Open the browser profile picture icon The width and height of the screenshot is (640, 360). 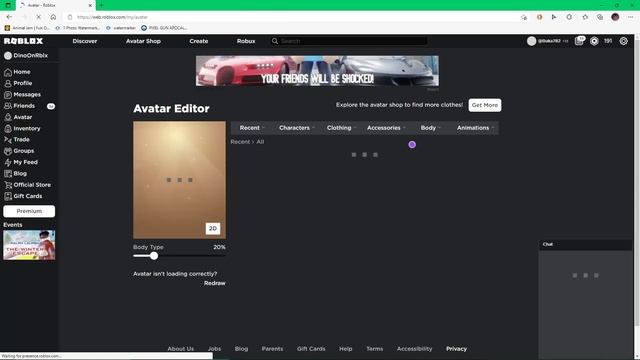pyautogui.click(x=615, y=17)
